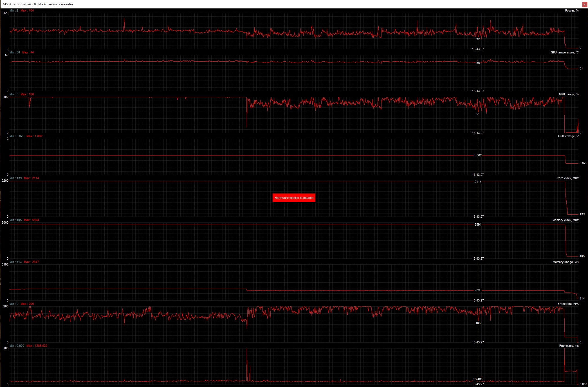Click the 'GPU temperature, °C' graph label

coord(564,53)
